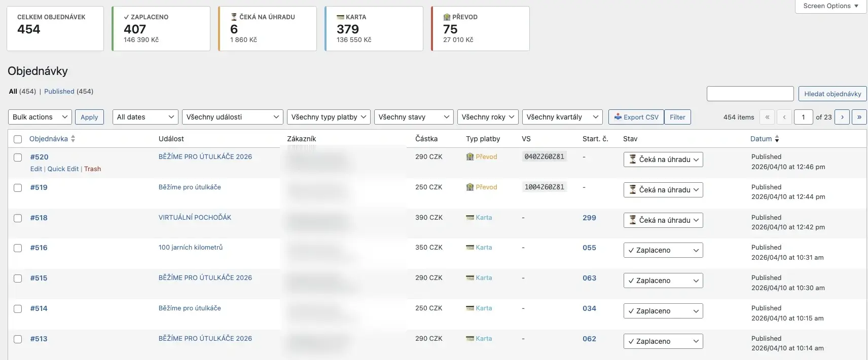Open start number 299 link for order #518

pos(589,218)
